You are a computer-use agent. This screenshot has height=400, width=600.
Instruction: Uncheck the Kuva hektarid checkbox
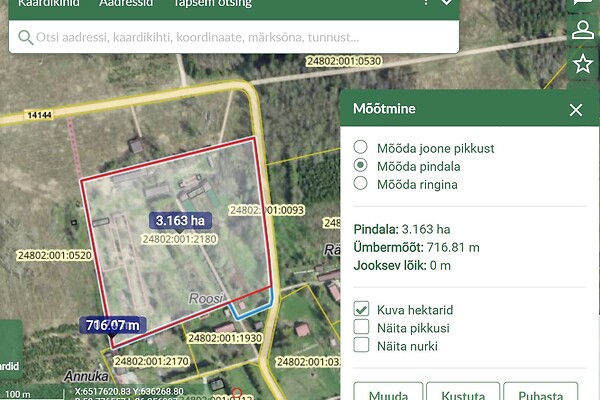tap(363, 309)
